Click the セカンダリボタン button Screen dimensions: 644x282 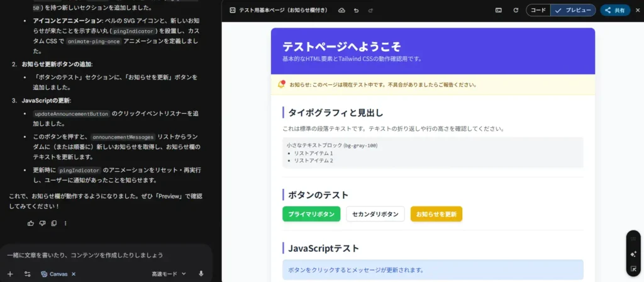click(375, 214)
